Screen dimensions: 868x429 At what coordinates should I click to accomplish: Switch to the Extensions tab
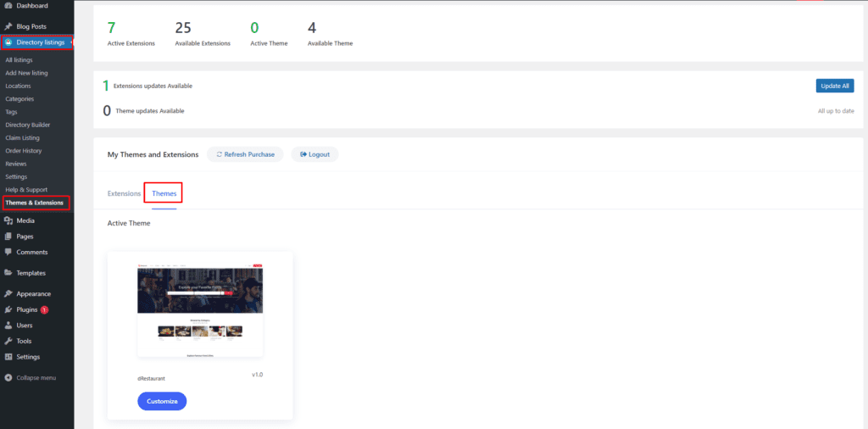pyautogui.click(x=124, y=193)
